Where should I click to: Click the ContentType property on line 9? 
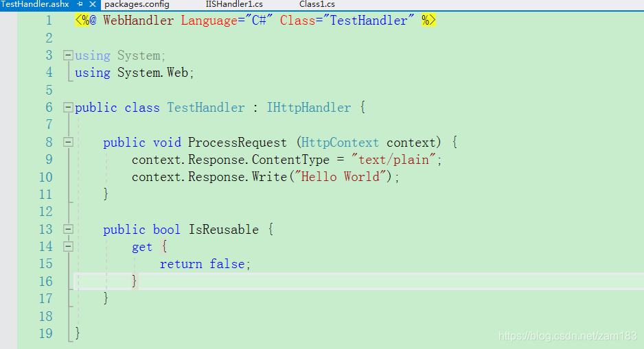290,160
